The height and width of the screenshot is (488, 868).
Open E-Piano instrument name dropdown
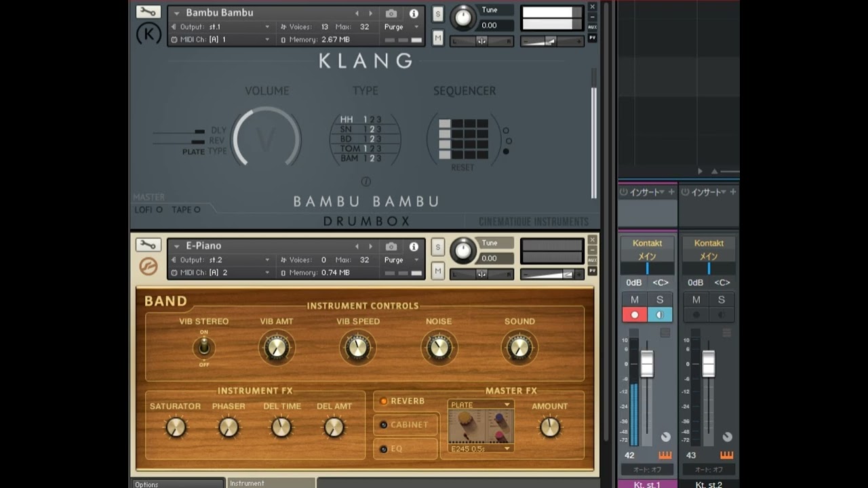point(176,246)
